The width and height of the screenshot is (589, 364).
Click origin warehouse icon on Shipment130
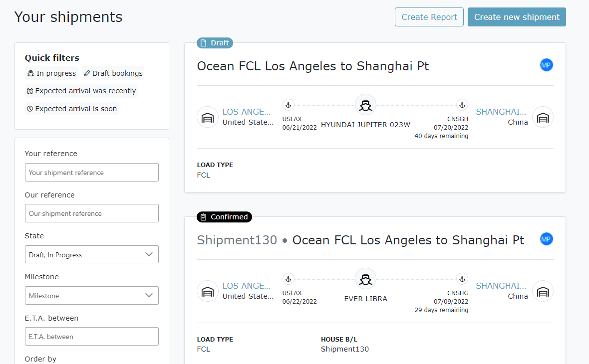(208, 291)
